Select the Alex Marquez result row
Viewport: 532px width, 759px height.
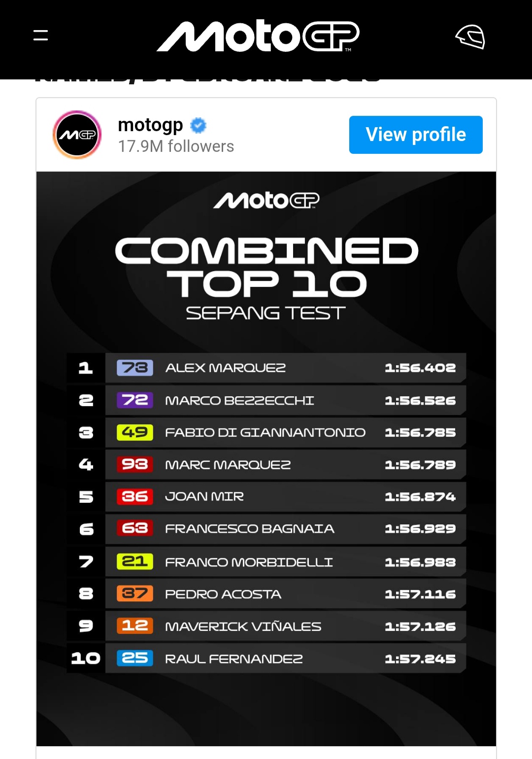click(285, 368)
